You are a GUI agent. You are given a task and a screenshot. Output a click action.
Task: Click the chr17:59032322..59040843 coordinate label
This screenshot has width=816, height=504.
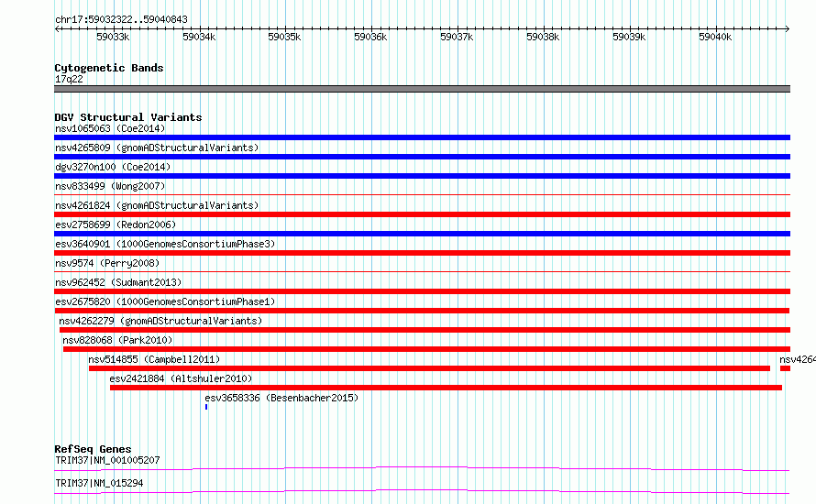(121, 19)
